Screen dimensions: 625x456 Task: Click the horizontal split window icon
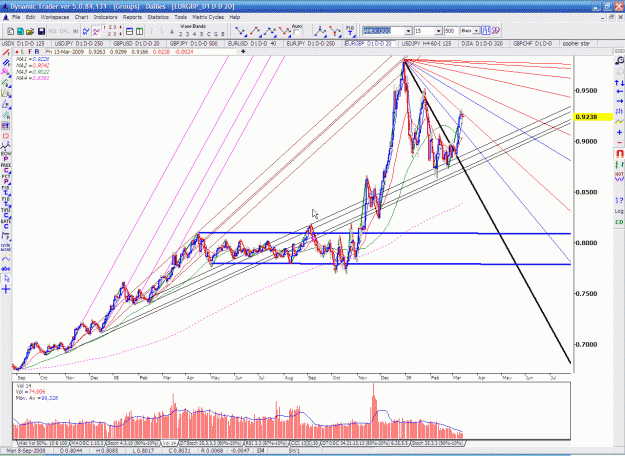click(129, 31)
